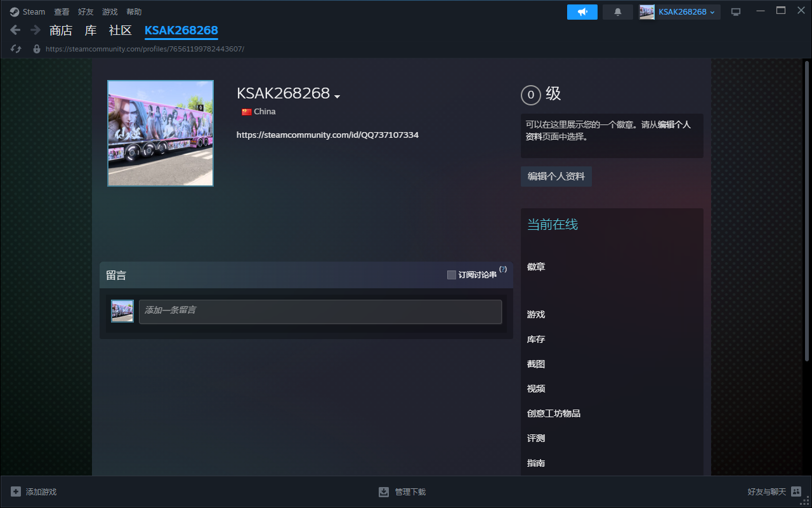Expand the profile name dropdown arrow
This screenshot has height=508, width=812.
tap(337, 97)
